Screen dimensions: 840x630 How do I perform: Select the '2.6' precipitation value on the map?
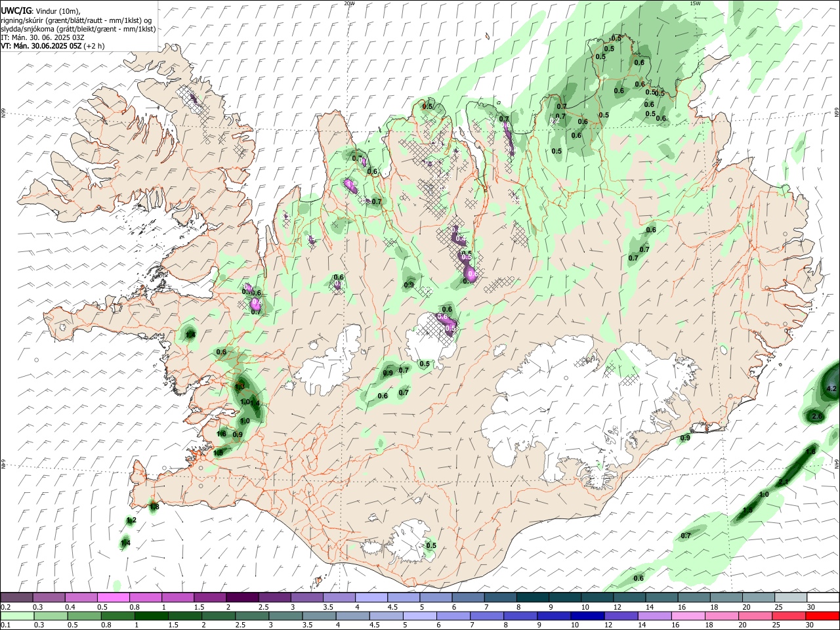tap(817, 417)
